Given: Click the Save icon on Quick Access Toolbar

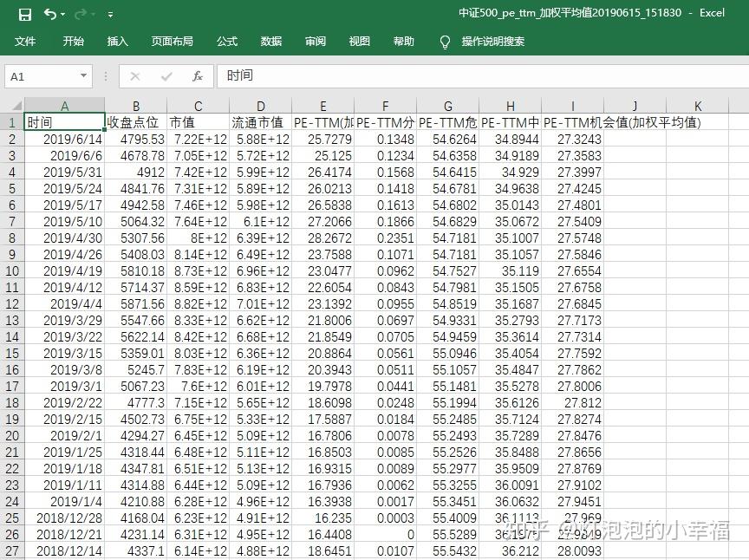Looking at the screenshot, I should [25, 13].
